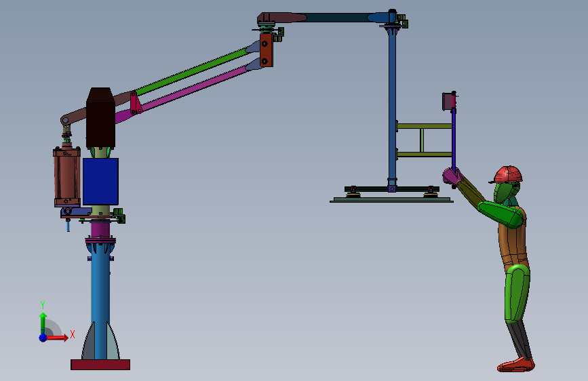The height and width of the screenshot is (381, 588).
Task: Select the worker's red shoe
Action: (x=516, y=365)
